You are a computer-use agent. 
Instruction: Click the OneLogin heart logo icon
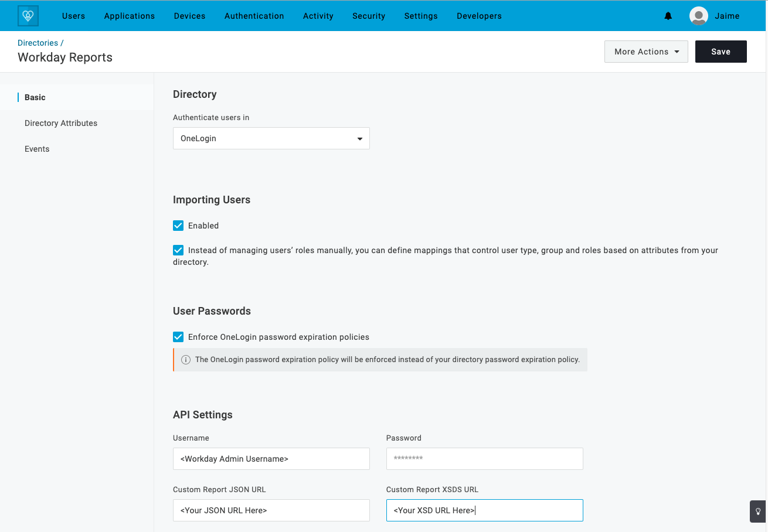pos(28,15)
